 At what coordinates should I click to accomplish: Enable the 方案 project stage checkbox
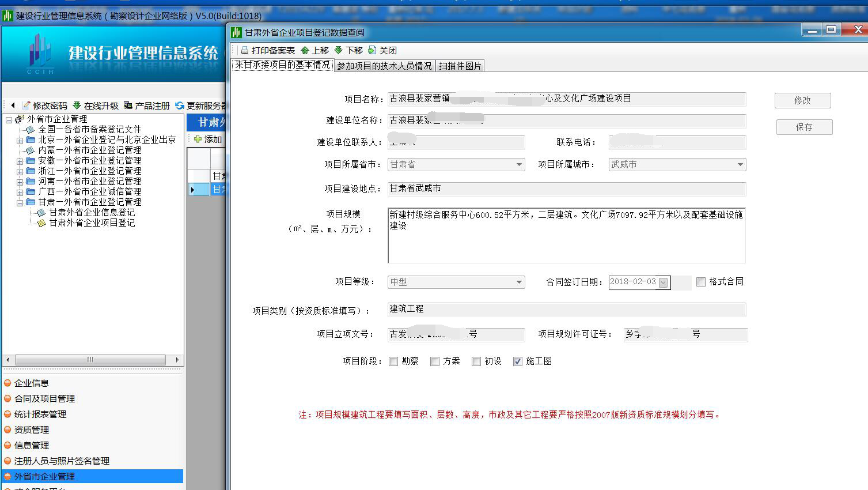point(435,361)
